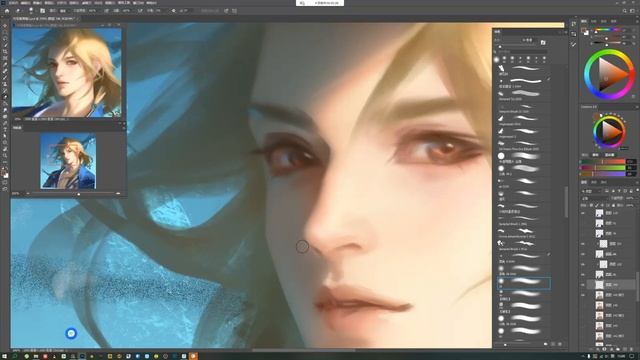Select the Zoom tool
The image size is (640, 360).
tap(5, 156)
